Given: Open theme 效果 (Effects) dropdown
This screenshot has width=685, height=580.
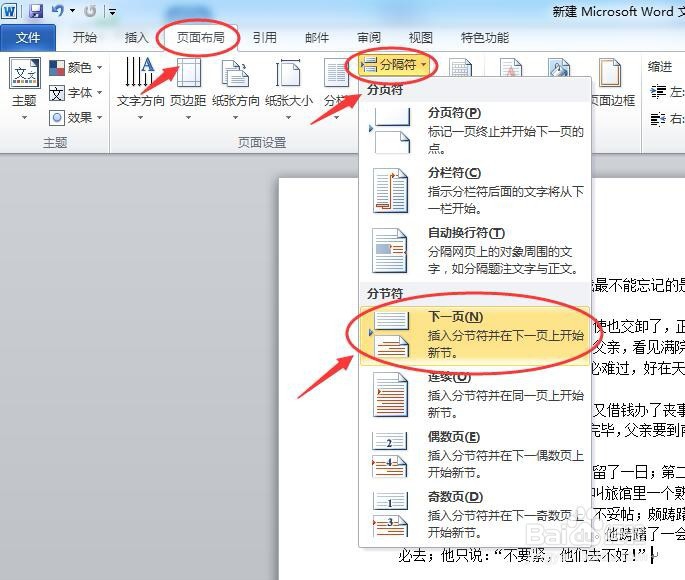Looking at the screenshot, I should (75, 117).
